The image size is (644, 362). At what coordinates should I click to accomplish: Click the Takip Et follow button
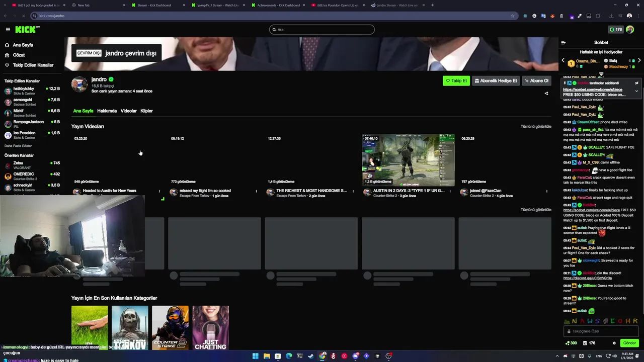click(x=456, y=80)
